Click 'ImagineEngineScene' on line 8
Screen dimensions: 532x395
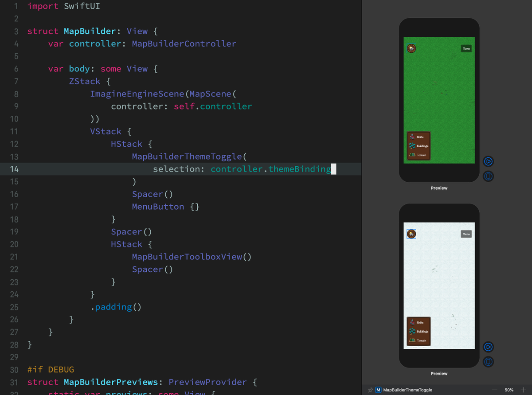pos(137,94)
